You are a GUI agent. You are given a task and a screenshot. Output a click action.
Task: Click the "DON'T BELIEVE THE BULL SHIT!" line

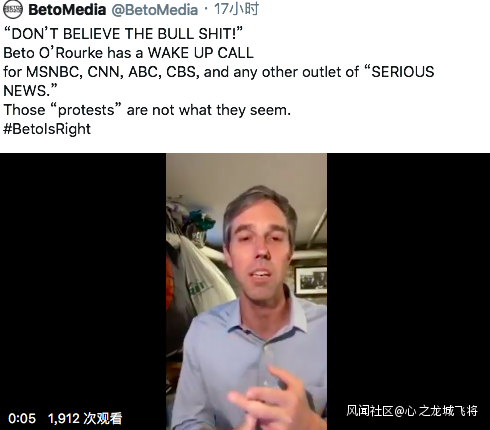(x=123, y=34)
